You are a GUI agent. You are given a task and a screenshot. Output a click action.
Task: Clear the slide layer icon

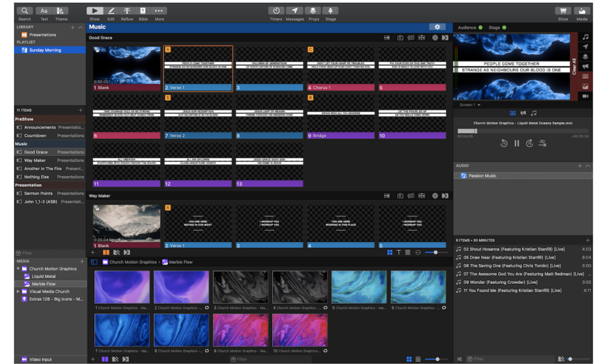(585, 76)
